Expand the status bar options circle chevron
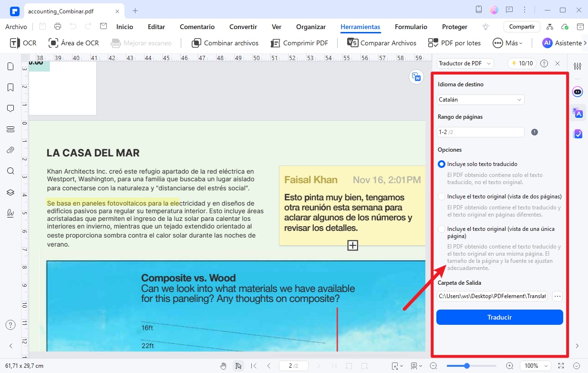The width and height of the screenshot is (588, 373). pos(577,366)
